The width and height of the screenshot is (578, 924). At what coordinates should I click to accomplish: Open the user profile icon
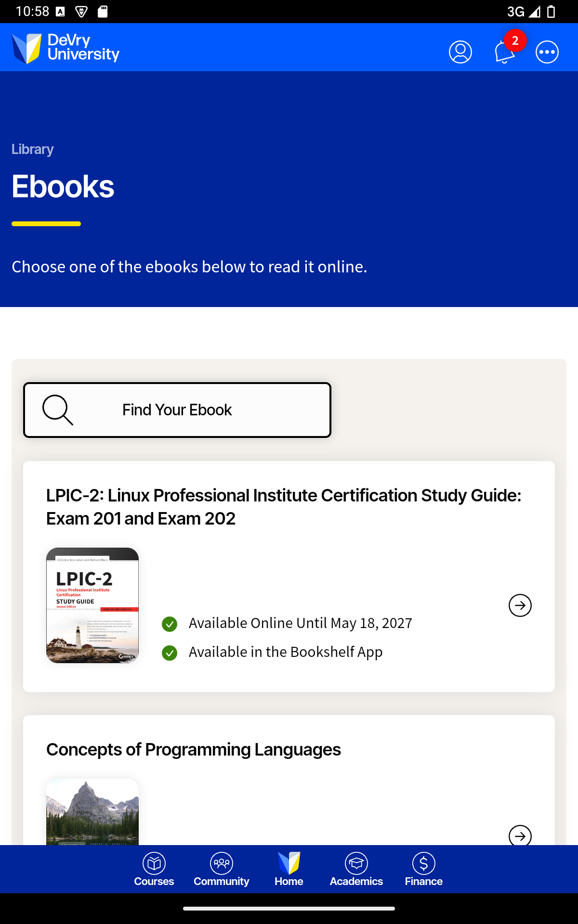click(x=460, y=52)
